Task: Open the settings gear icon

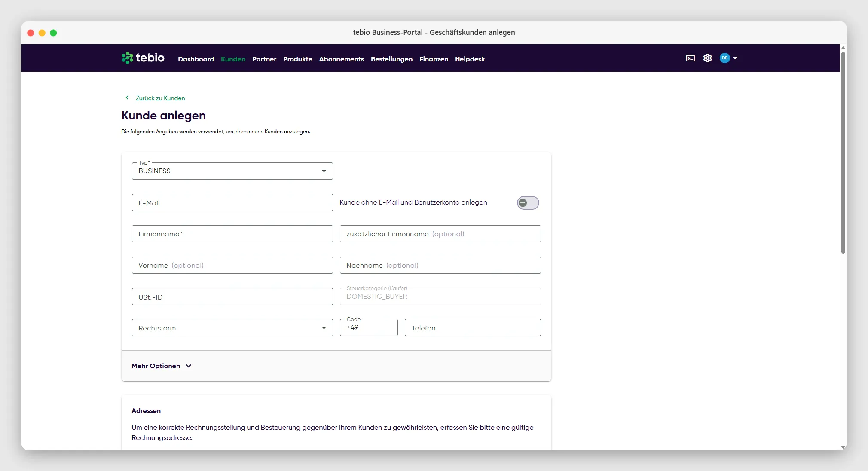Action: (707, 58)
